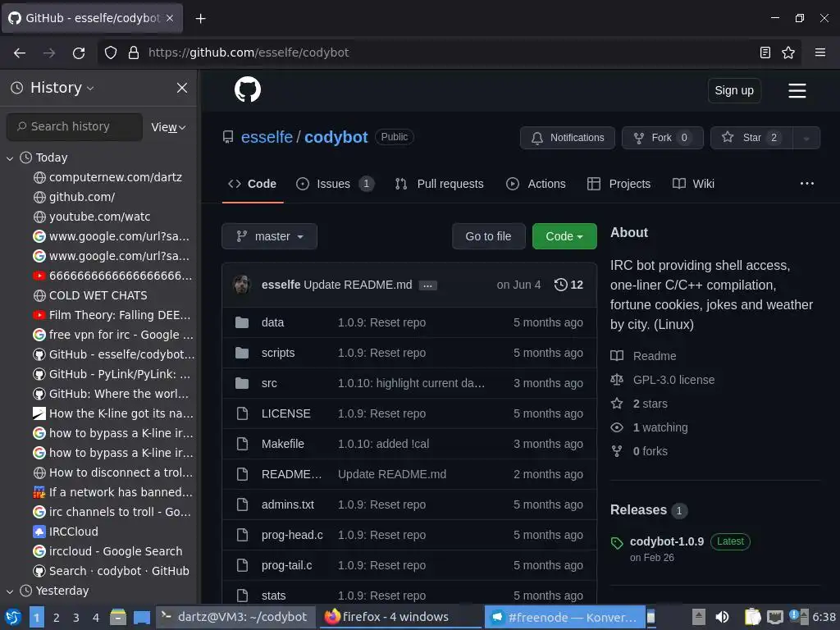
Task: Click esselfe's avatar in the commit row
Action: click(242, 285)
